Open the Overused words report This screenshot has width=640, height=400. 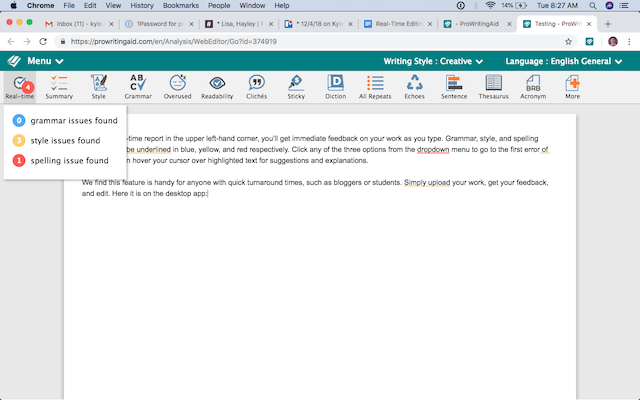click(x=178, y=87)
